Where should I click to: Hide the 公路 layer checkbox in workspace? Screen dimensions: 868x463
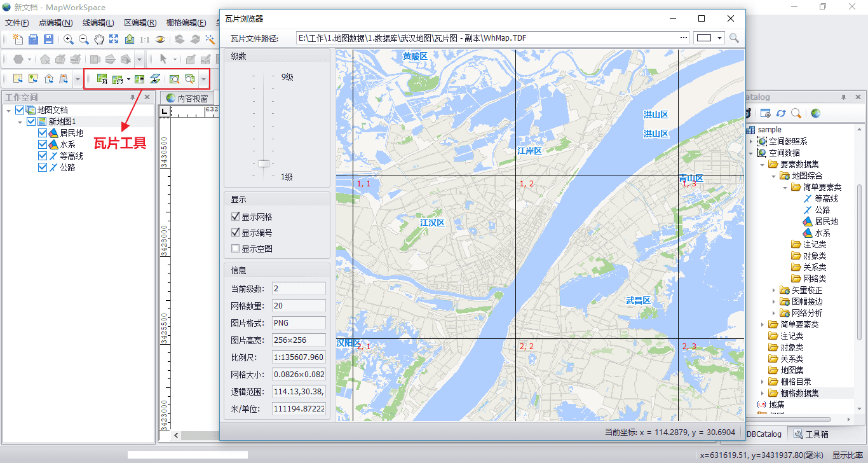tap(43, 167)
